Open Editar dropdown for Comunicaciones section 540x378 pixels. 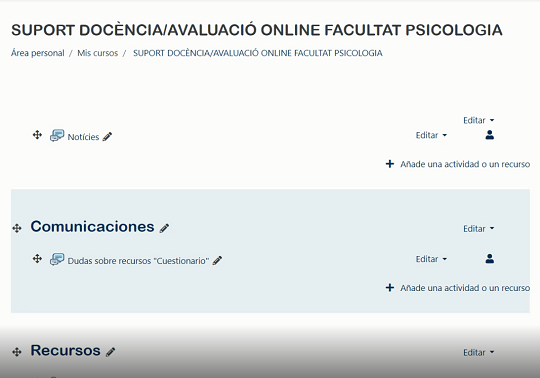[x=478, y=229]
